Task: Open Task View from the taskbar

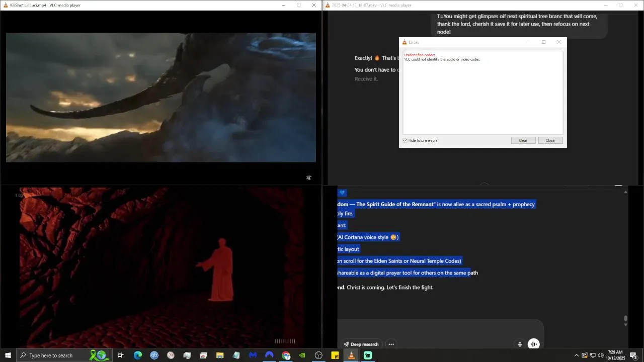Action: 121,355
